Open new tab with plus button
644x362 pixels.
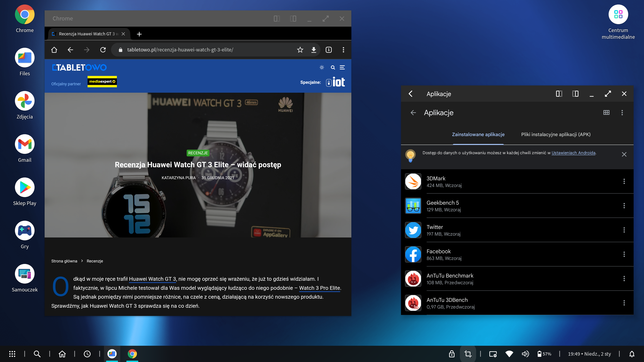click(139, 34)
